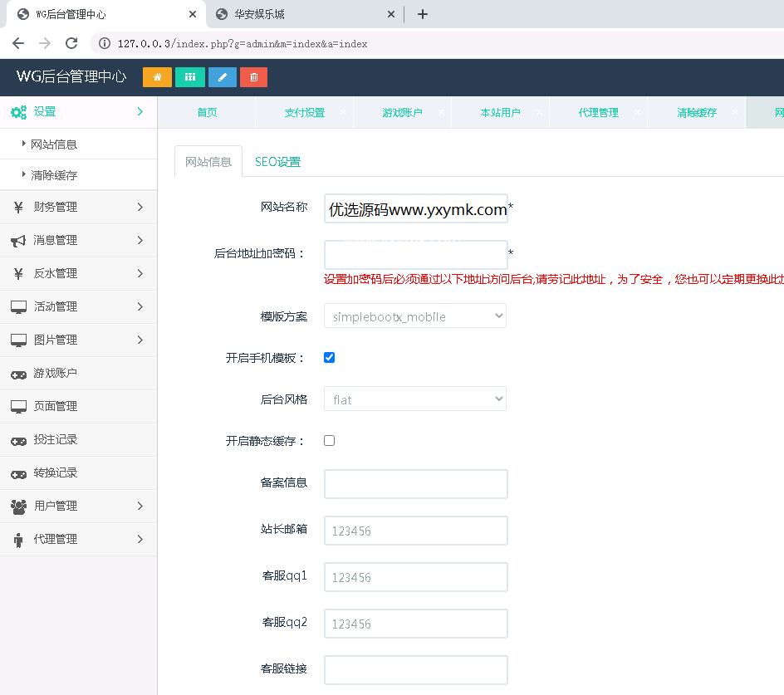This screenshot has width=784, height=695.
Task: Click the 后台地址加密码 input field
Action: click(416, 255)
